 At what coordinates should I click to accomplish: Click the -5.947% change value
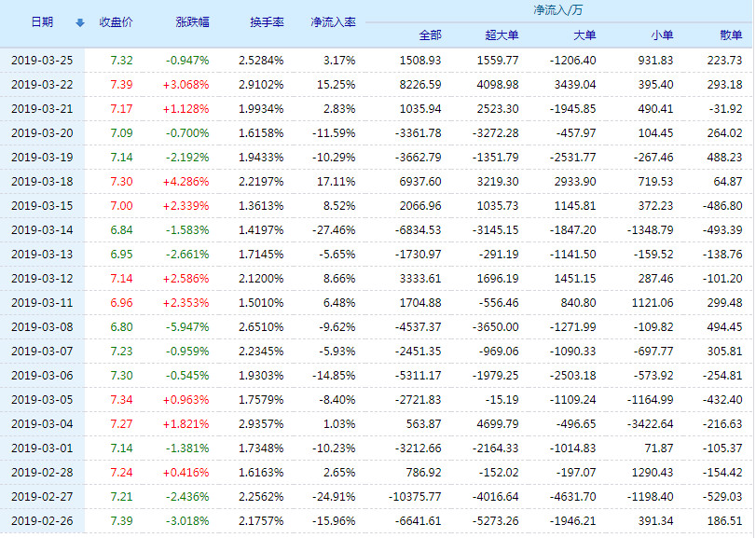[187, 327]
